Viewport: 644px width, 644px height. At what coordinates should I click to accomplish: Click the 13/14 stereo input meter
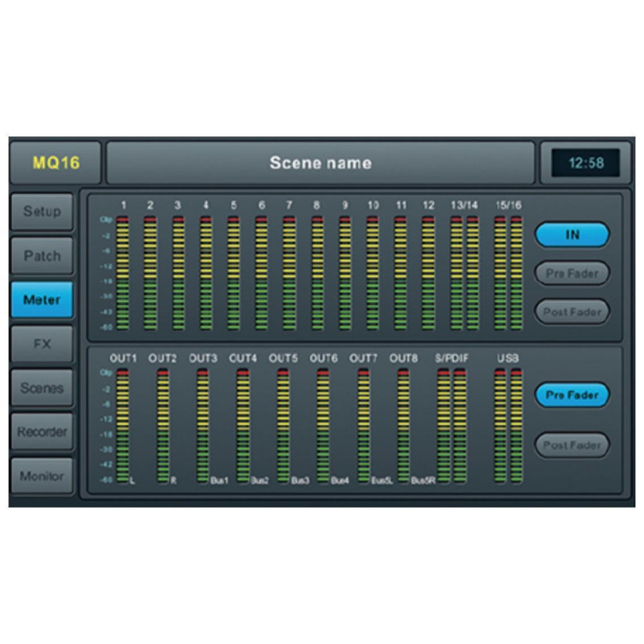click(464, 274)
